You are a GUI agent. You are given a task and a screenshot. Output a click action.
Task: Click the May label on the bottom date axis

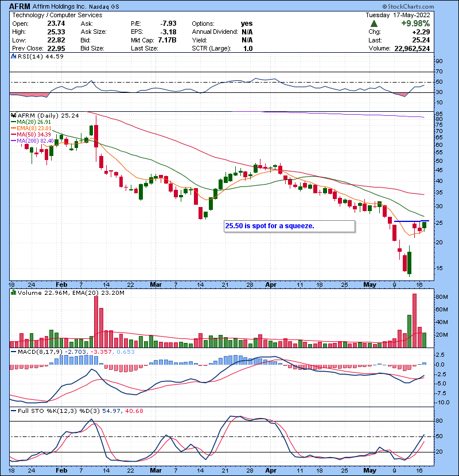coord(369,470)
